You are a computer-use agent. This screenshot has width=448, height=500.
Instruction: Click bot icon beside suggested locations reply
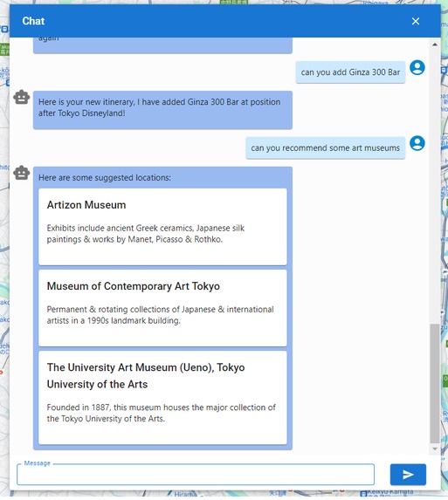click(x=22, y=173)
